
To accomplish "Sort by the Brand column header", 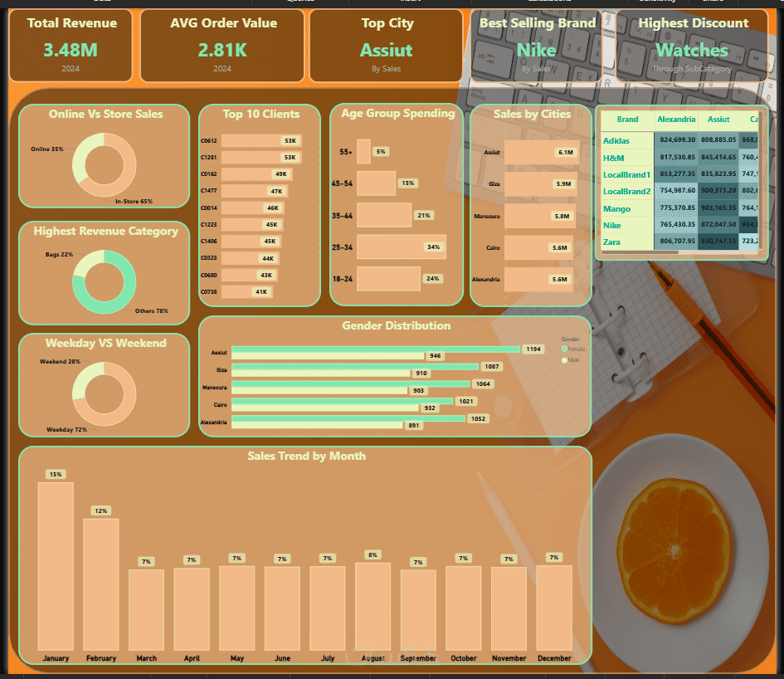I will point(627,119).
